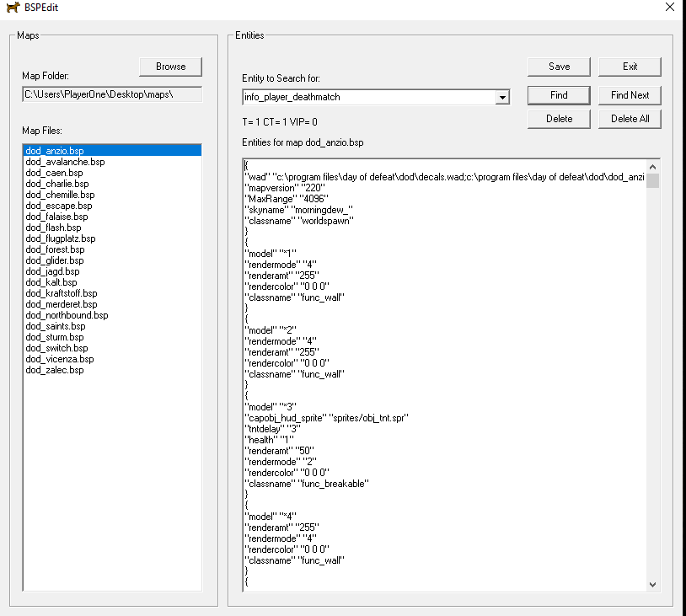Click the "model" "*4" line

(x=271, y=517)
